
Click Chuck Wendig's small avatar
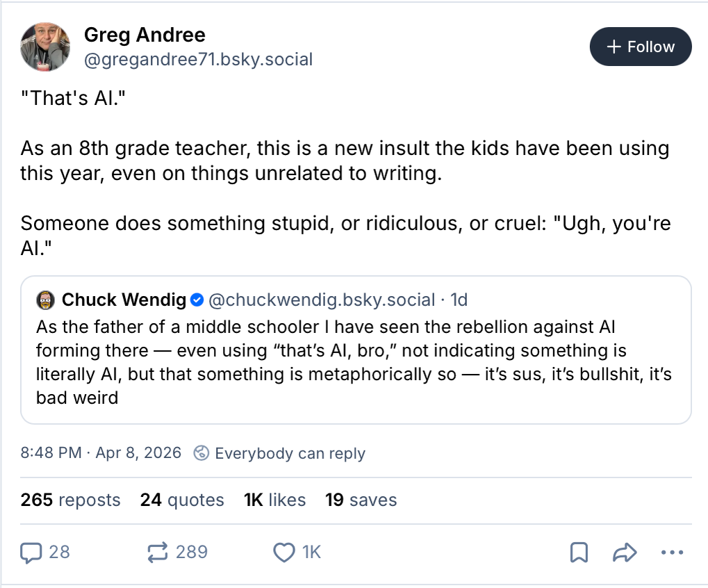46,300
